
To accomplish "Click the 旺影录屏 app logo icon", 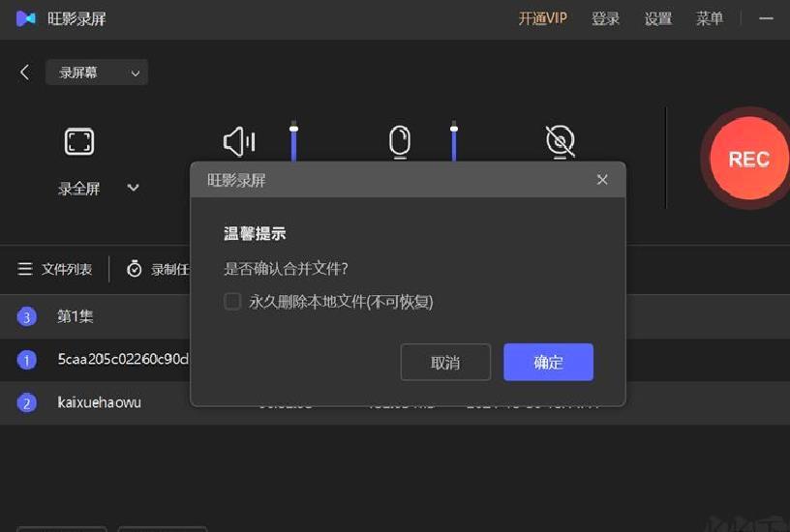I will (26, 19).
